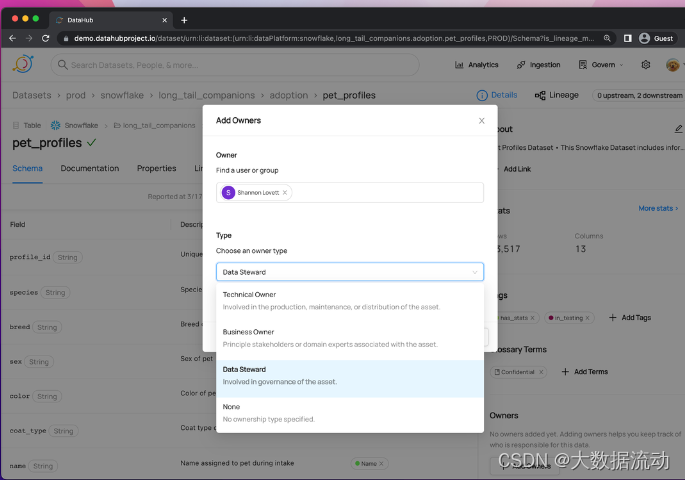685x480 pixels.
Task: Click the snowflake breadcrumb
Action: tap(122, 95)
